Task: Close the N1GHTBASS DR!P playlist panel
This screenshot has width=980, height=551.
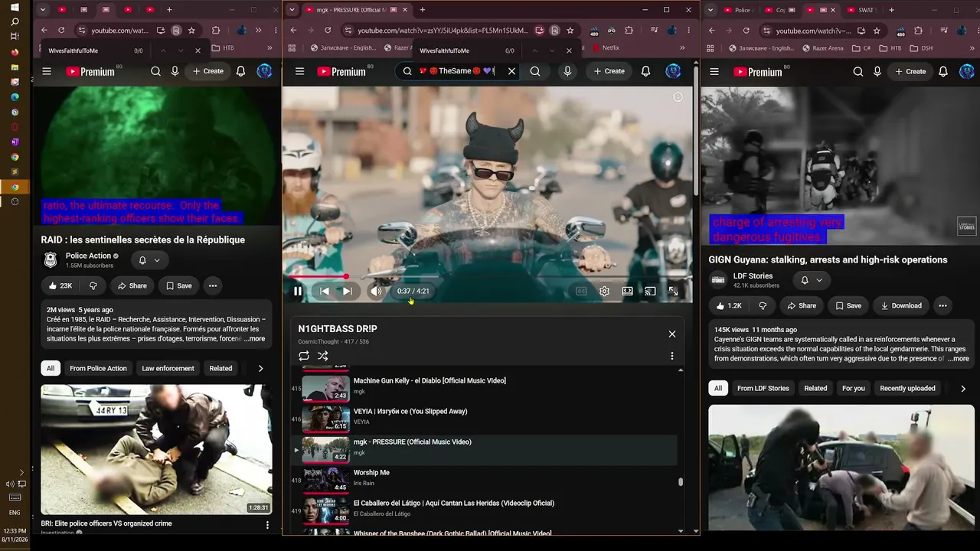Action: click(x=672, y=334)
